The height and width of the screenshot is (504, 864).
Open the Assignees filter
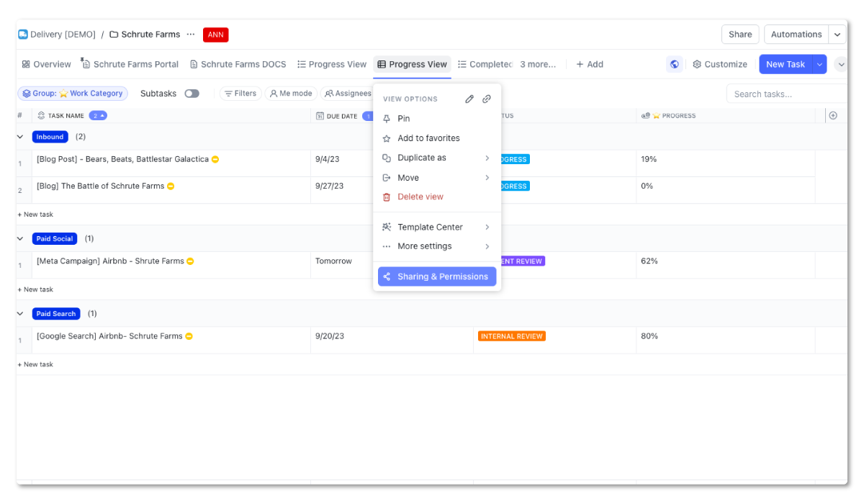pos(348,93)
